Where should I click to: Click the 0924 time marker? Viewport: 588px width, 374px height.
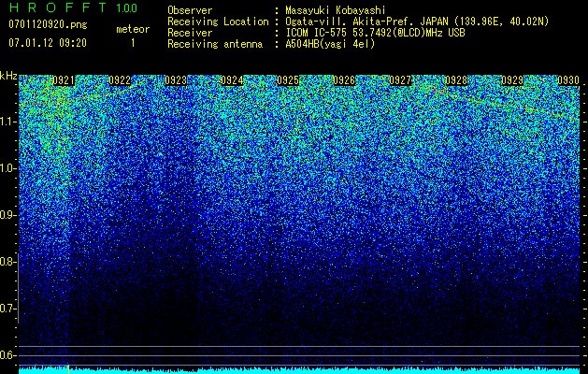232,80
